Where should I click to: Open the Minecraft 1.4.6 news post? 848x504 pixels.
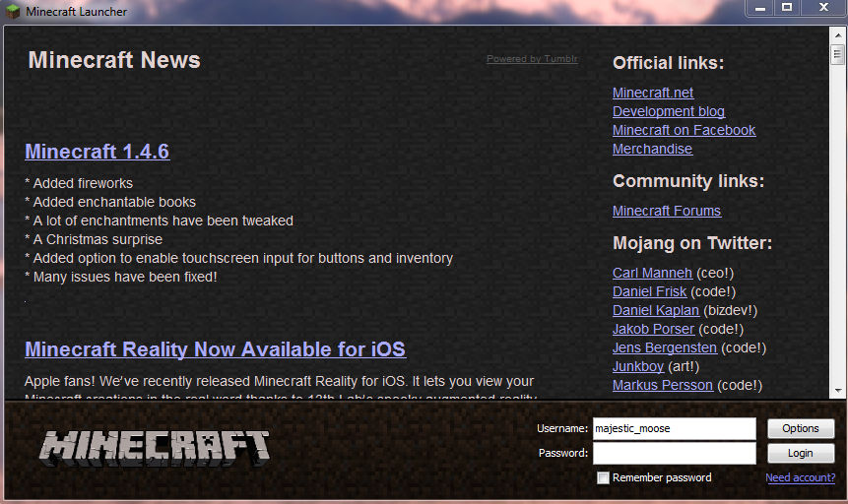pos(98,152)
